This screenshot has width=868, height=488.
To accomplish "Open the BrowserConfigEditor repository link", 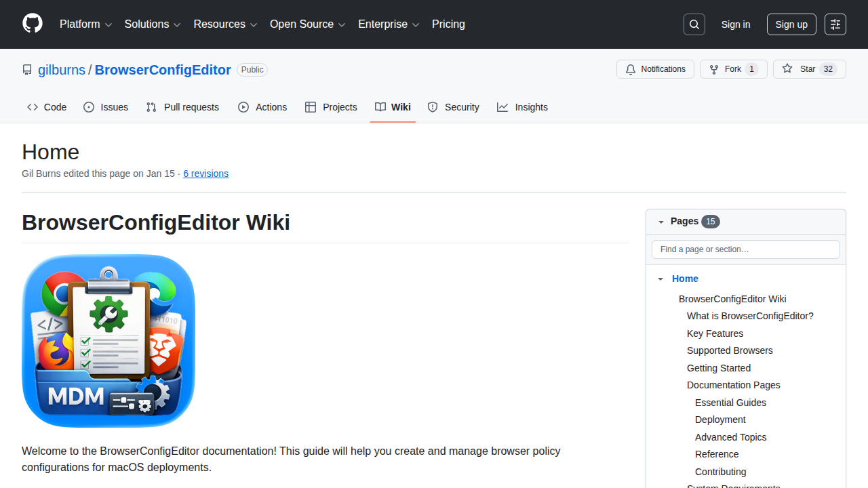I will point(163,70).
